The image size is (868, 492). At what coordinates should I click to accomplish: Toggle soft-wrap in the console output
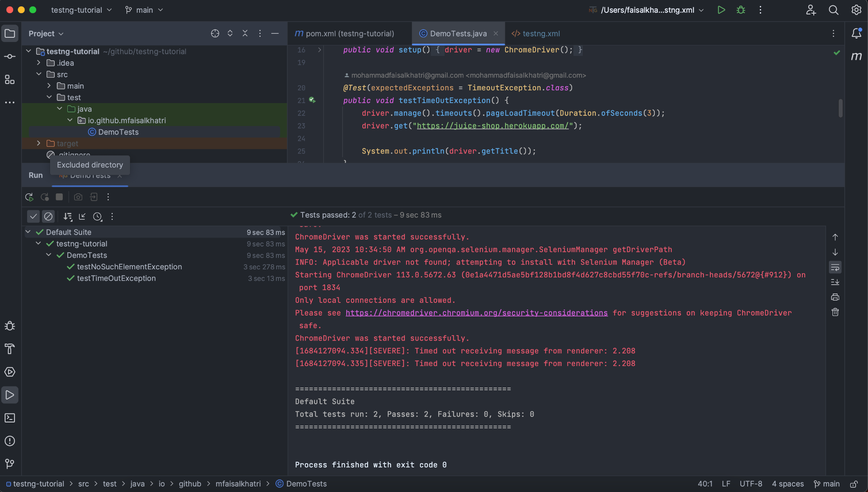[x=835, y=267]
